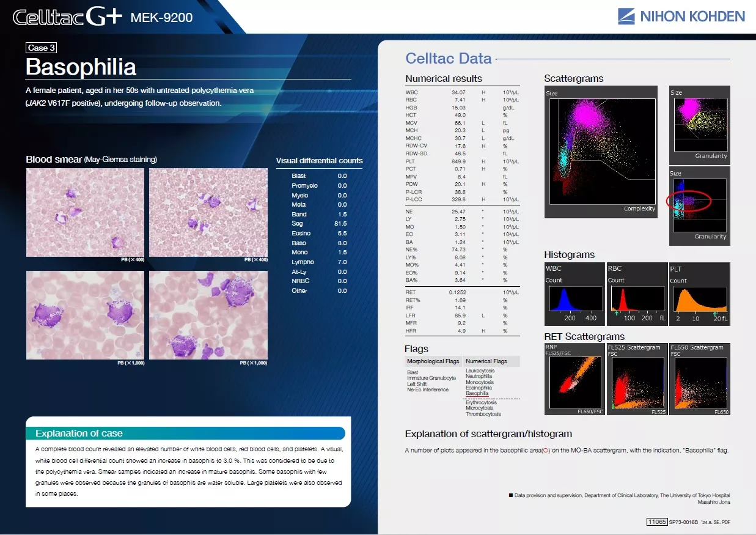
Task: Open the PLT histogram
Action: pos(699,294)
